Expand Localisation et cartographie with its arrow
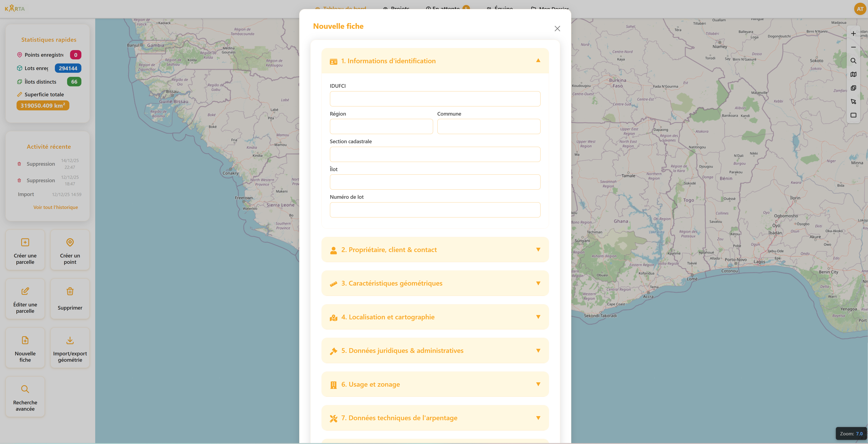This screenshot has width=868, height=444. click(x=538, y=317)
